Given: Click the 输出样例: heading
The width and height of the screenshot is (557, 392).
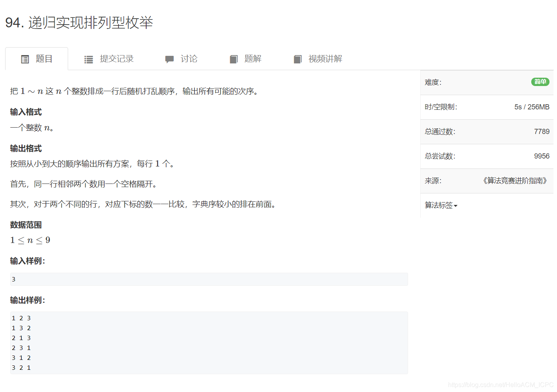Looking at the screenshot, I should click(x=28, y=300).
